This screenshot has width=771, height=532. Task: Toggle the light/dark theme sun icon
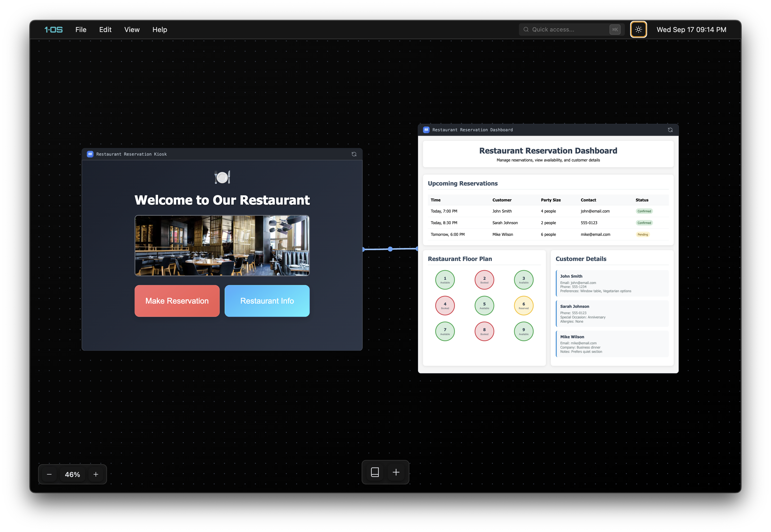638,29
